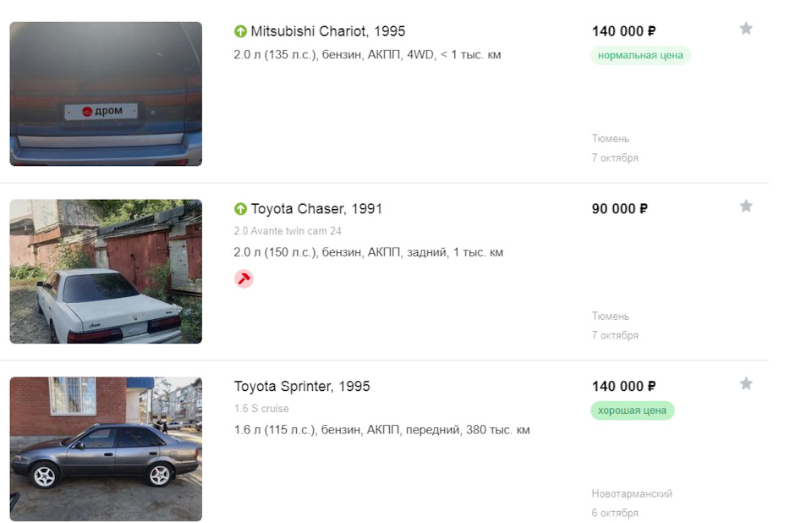
Task: Click the red hammer icon under Chaser
Action: coord(244,278)
